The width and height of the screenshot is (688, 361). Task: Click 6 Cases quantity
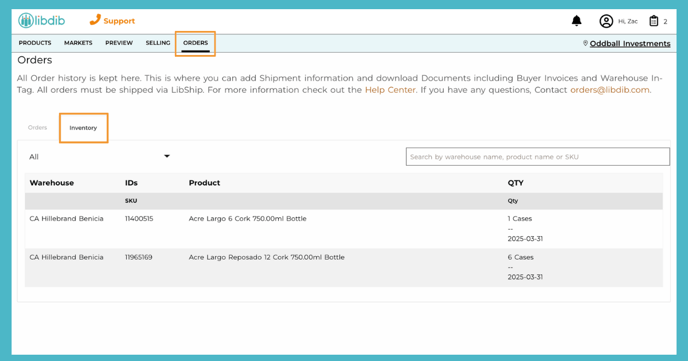pos(520,257)
